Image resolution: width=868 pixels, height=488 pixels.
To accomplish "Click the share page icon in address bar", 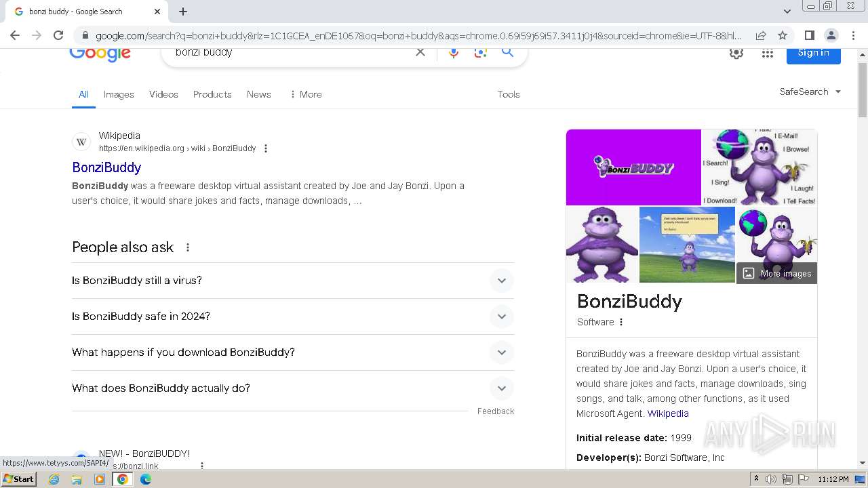I will (761, 35).
